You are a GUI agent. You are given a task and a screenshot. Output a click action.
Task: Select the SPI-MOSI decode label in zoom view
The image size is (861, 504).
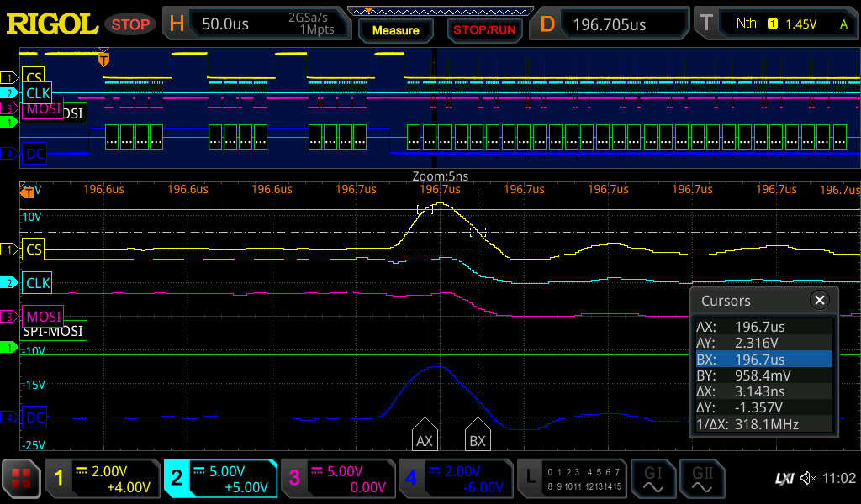click(x=54, y=331)
